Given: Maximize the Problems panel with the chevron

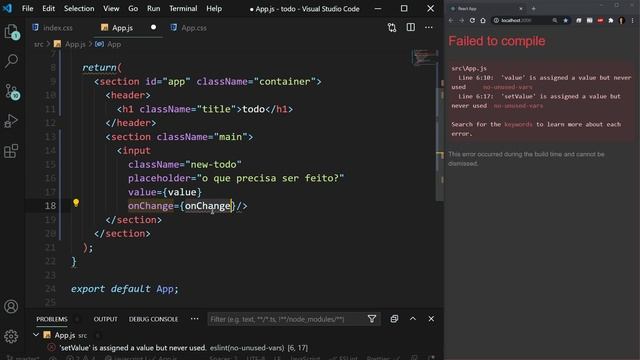Looking at the screenshot, I should (x=413, y=319).
